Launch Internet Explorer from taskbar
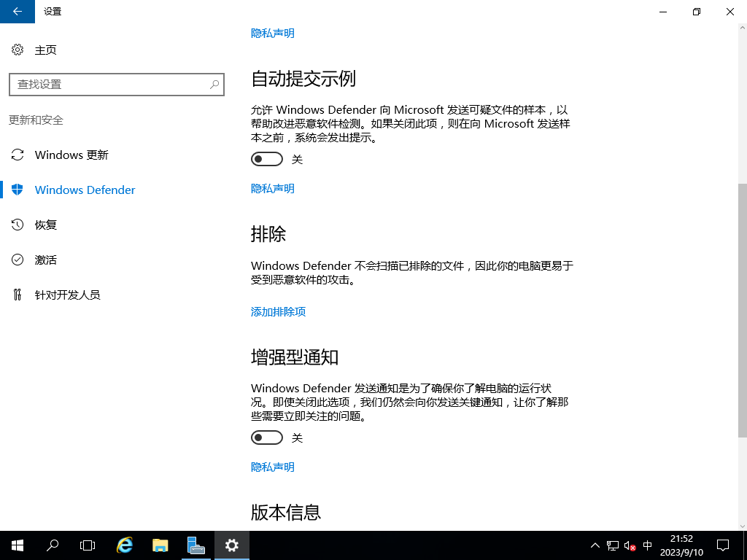Viewport: 747px width, 560px height. tap(124, 545)
